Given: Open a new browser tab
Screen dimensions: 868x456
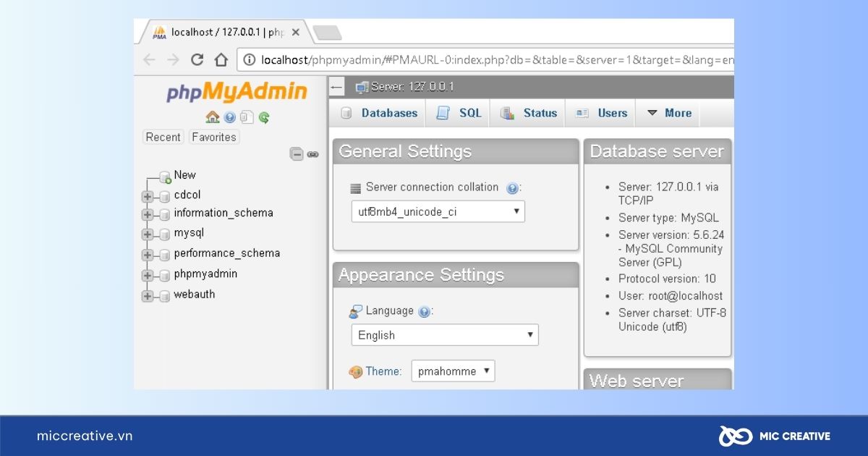Looking at the screenshot, I should [x=327, y=33].
